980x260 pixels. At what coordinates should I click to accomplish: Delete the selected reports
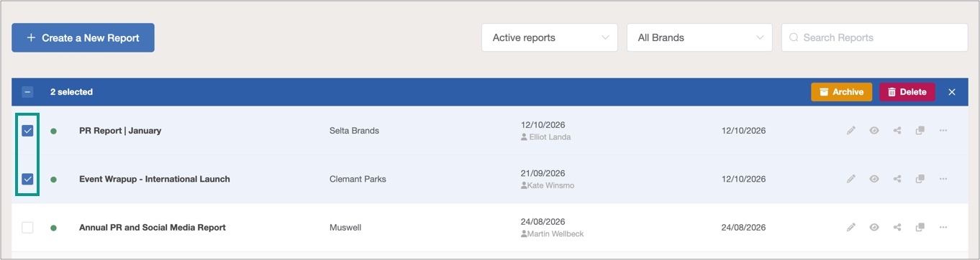click(x=907, y=92)
